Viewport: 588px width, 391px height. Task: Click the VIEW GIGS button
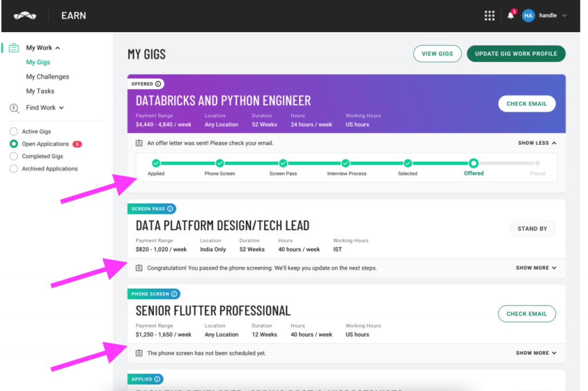(437, 53)
